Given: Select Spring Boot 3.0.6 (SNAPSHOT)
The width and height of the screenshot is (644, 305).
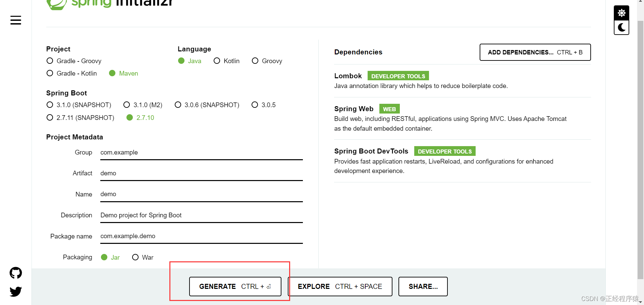Looking at the screenshot, I should click(207, 105).
